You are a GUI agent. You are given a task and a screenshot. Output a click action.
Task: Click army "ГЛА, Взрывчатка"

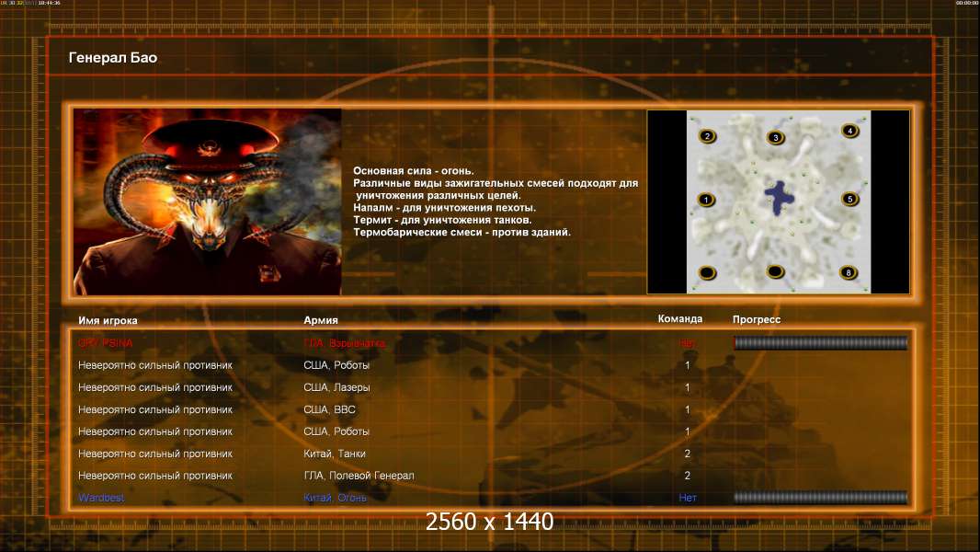[344, 343]
